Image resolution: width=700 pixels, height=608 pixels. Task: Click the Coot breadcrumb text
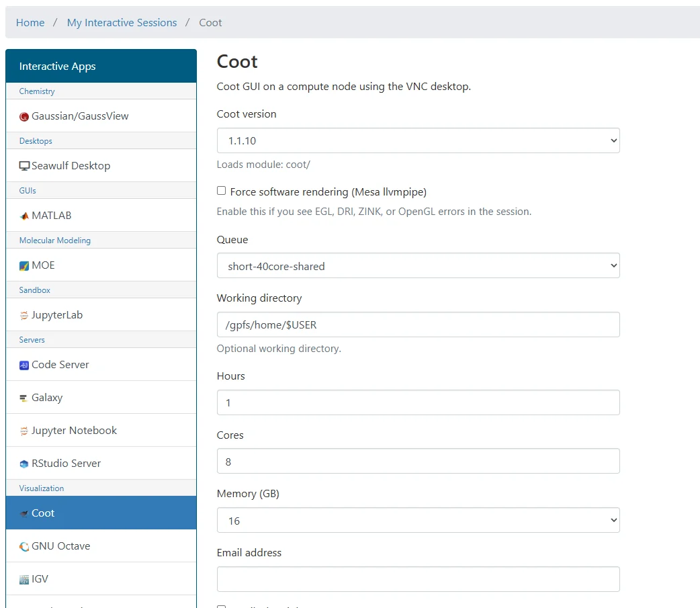point(210,22)
